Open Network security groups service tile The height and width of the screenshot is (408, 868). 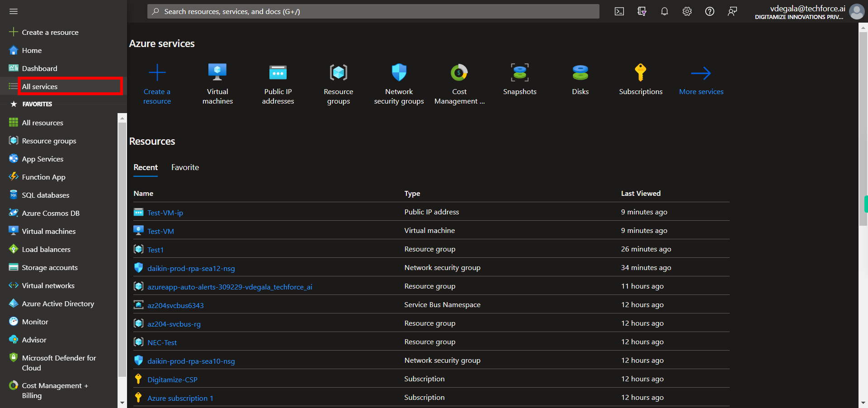(x=399, y=85)
